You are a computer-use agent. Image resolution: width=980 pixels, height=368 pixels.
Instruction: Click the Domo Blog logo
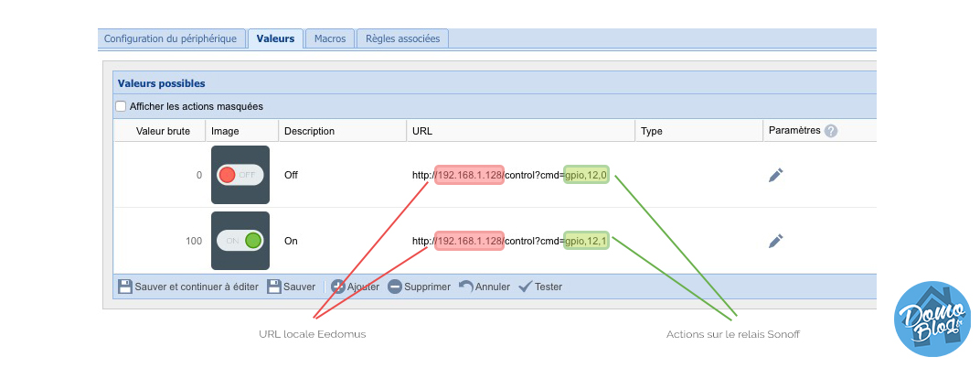point(932,319)
